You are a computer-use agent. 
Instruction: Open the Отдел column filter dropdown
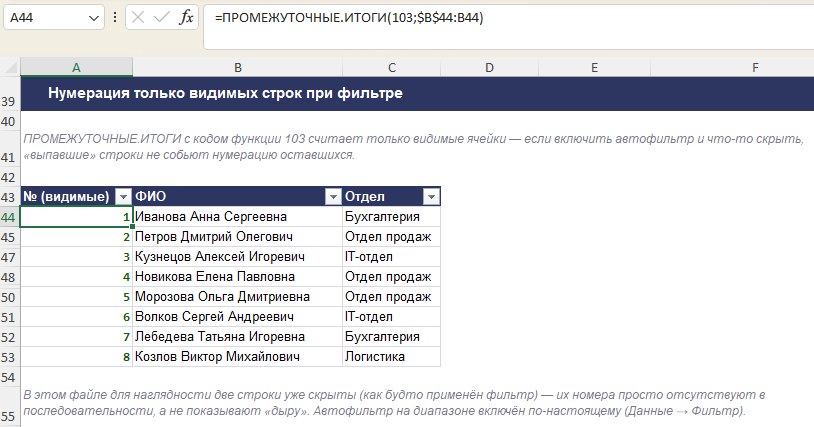pos(431,197)
